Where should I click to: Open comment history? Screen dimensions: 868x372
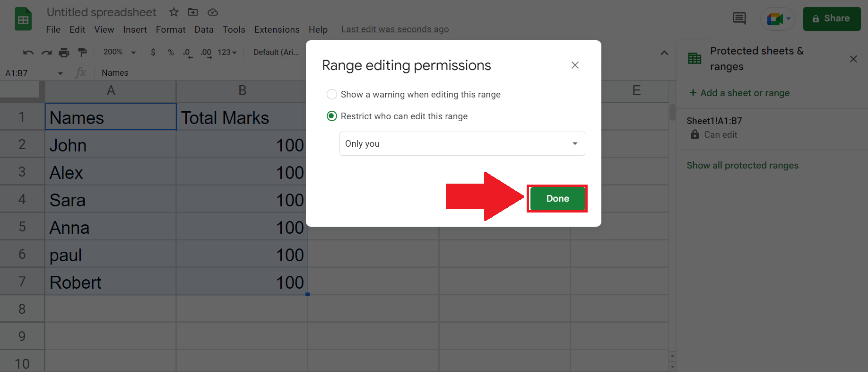739,19
